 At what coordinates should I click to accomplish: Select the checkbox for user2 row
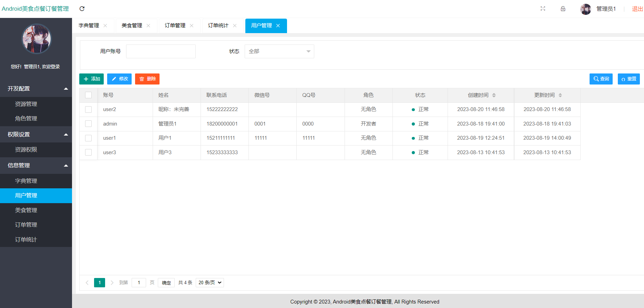point(89,109)
